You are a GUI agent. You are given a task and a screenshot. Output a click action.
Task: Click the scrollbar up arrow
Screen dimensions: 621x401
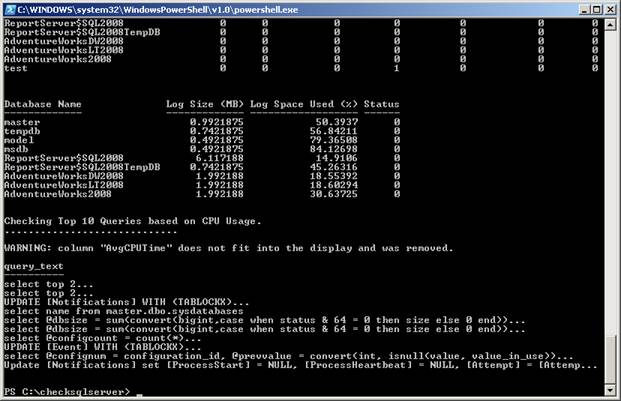610,25
